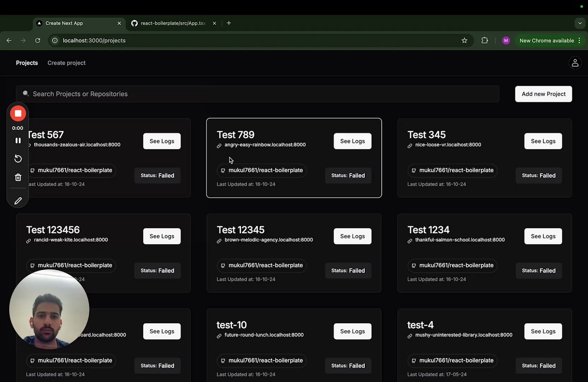This screenshot has height=382, width=588.
Task: See Logs for Test 12345
Action: [x=352, y=236]
